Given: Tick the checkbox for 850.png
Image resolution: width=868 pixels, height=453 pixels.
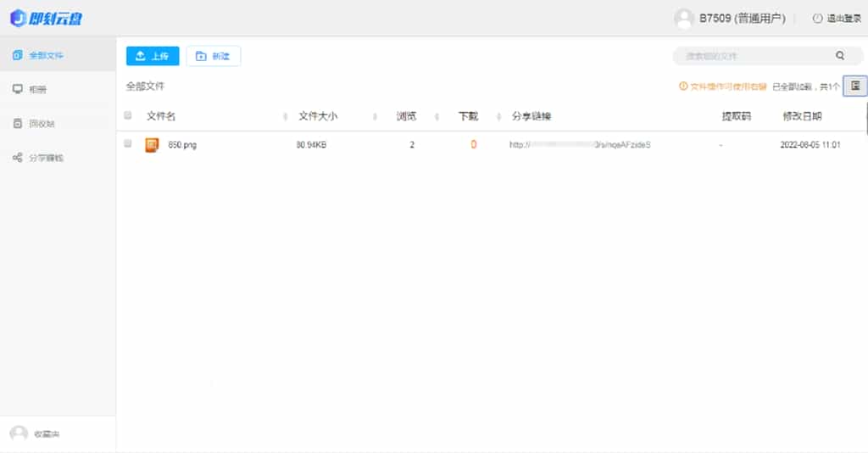Looking at the screenshot, I should (128, 143).
